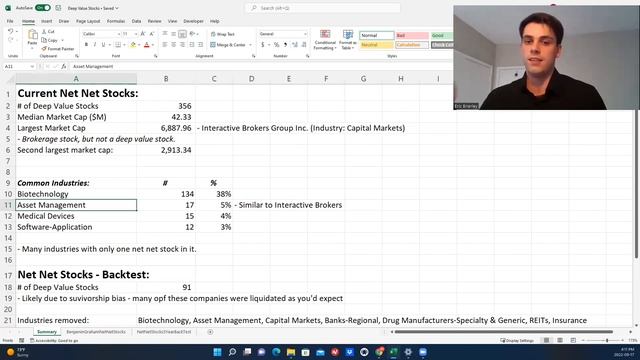
Task: Click the Undo arrow icon
Action: (x=11, y=31)
